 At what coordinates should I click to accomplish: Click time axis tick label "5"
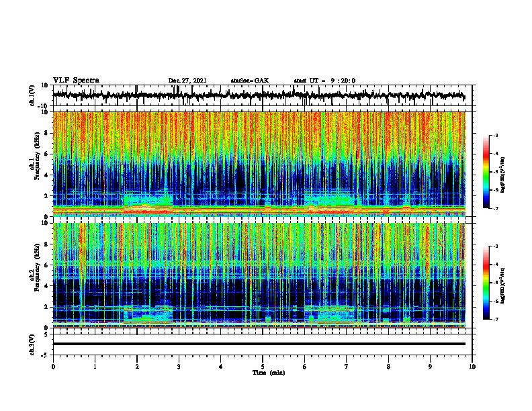click(263, 367)
